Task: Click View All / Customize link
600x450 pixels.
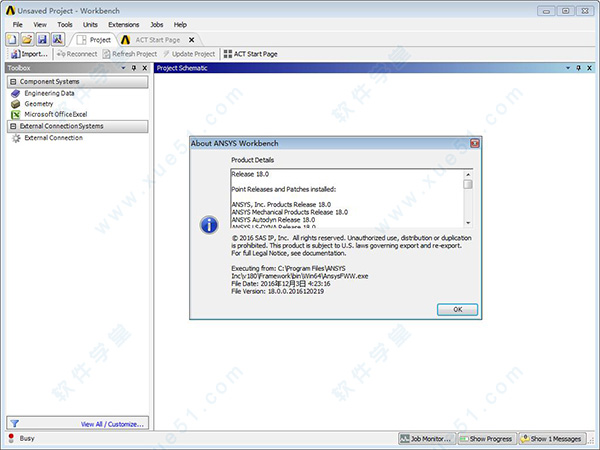Action: 112,424
